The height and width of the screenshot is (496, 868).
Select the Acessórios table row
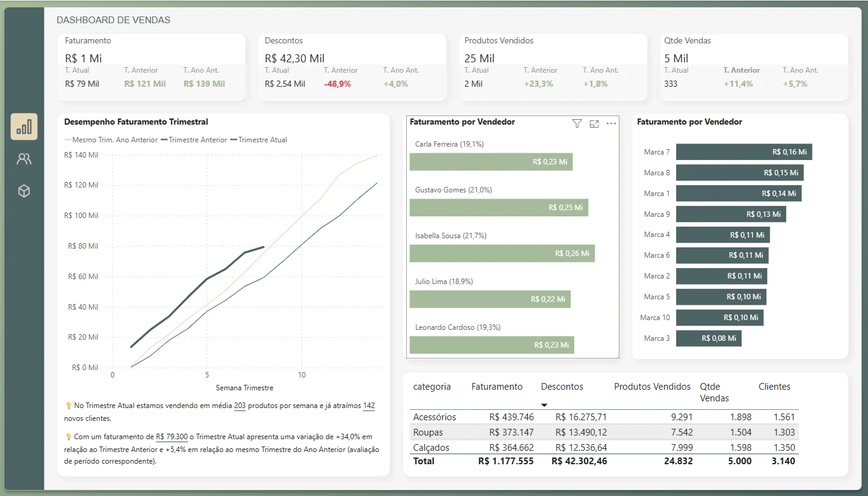click(x=604, y=417)
